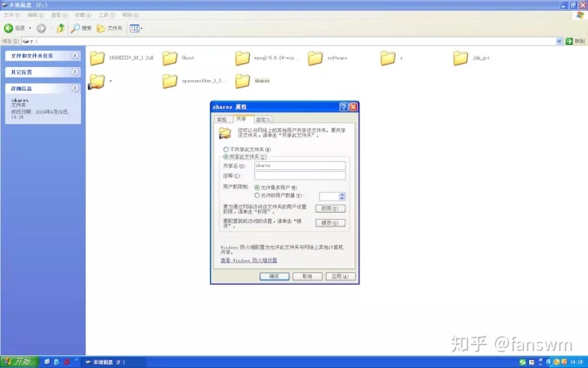Image resolution: width=588 pixels, height=368 pixels.
Task: Click 确定 (OK) in properties dialog
Action: tap(274, 276)
